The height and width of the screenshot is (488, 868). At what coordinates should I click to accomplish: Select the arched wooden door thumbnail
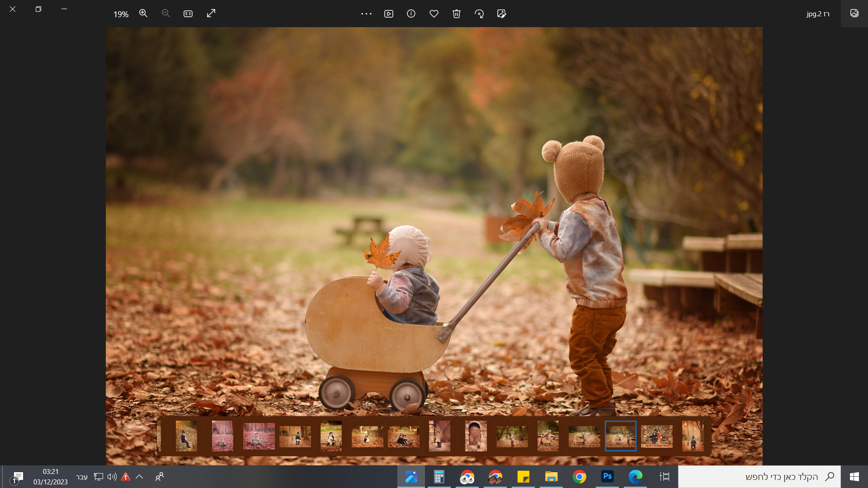pyautogui.click(x=476, y=436)
